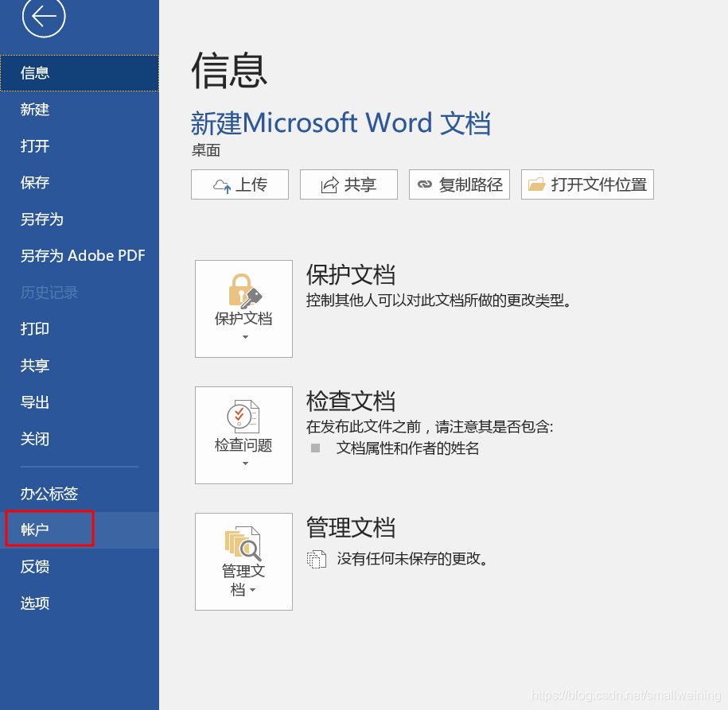Click the share arrow icon on 共享

pos(329,185)
